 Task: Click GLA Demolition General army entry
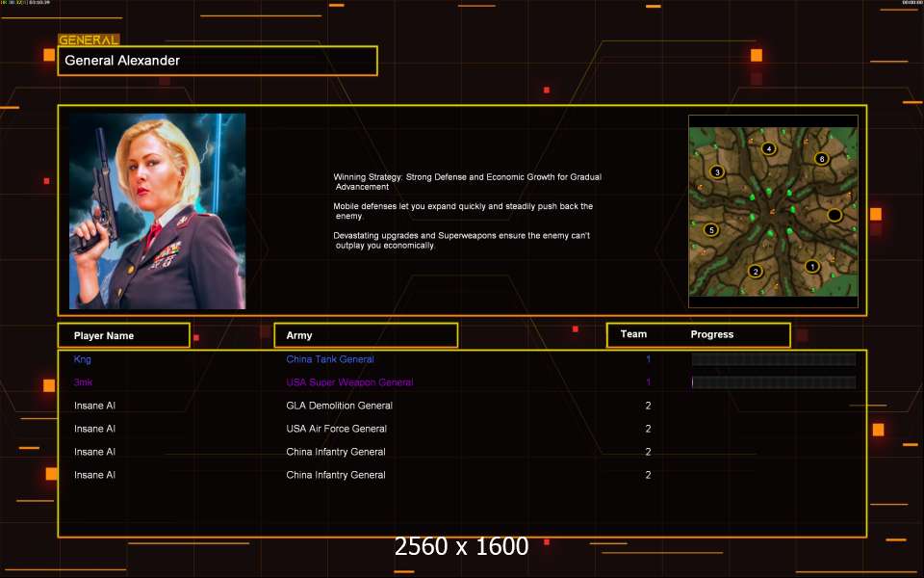click(339, 406)
